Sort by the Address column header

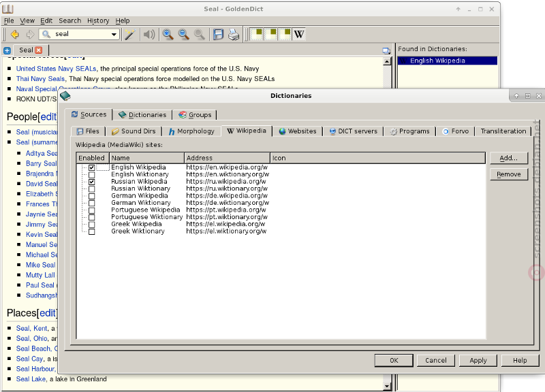pyautogui.click(x=227, y=158)
